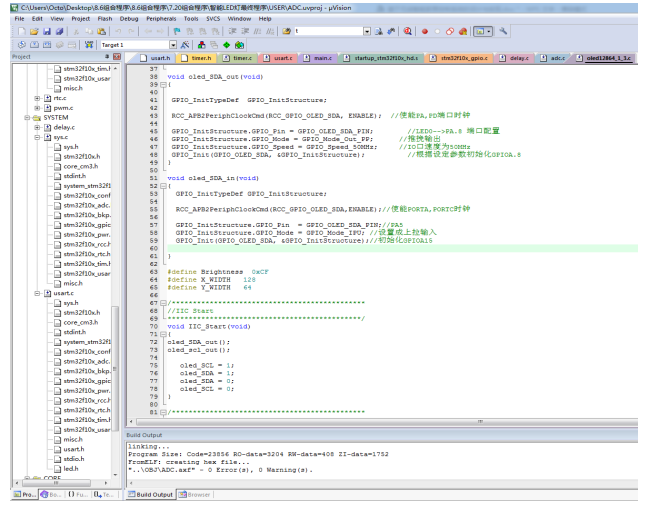This screenshot has width=668, height=508.
Task: Click the Build target icon
Action: coord(34,45)
